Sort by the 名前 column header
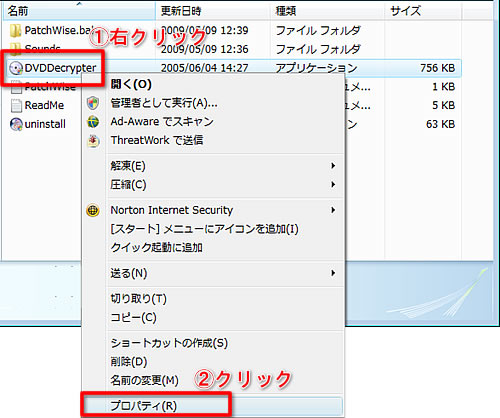Screen dimensions: 500x418 point(79,11)
